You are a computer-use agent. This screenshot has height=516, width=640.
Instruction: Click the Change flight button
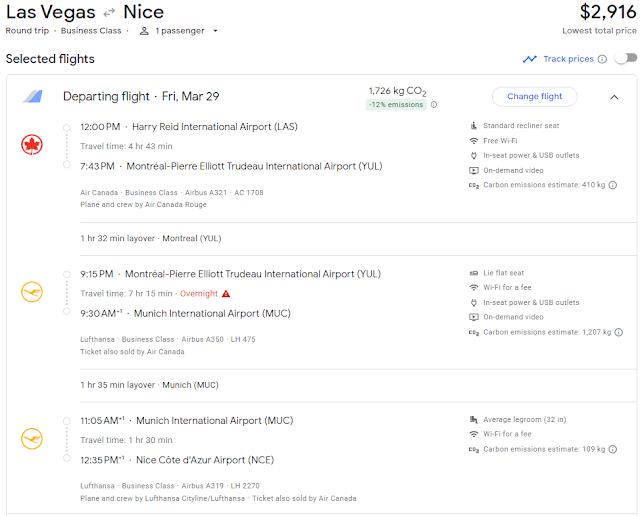coord(534,96)
